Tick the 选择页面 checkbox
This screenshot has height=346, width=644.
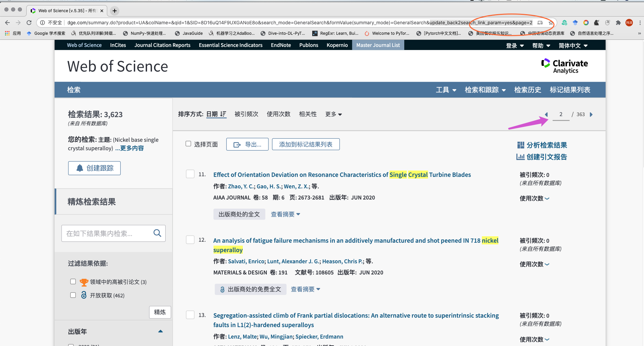[x=188, y=144]
